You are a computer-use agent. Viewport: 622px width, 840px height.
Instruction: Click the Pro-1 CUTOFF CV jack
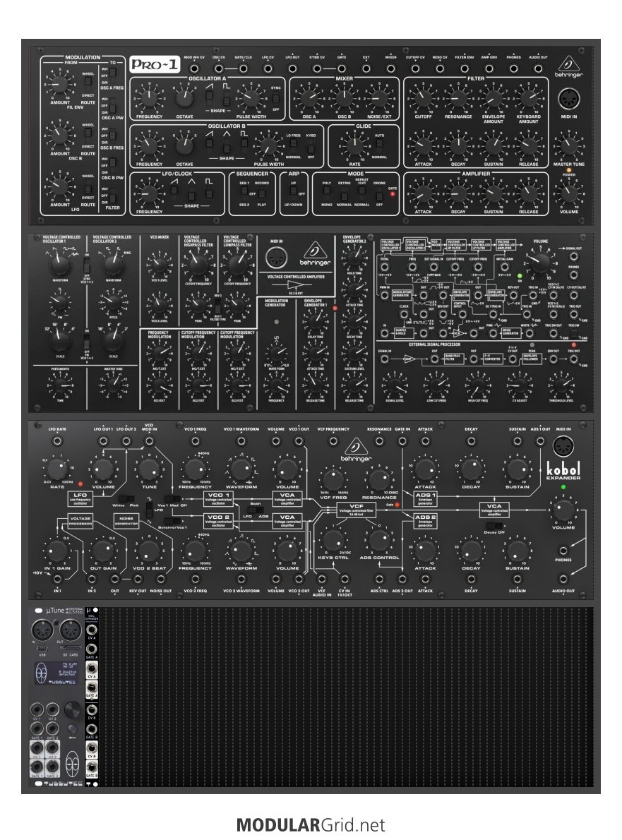[415, 68]
